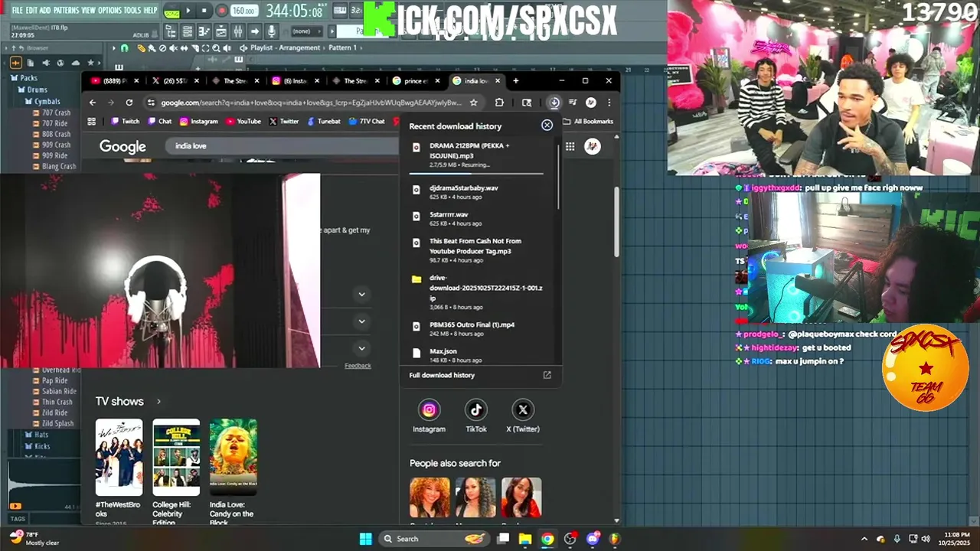The height and width of the screenshot is (551, 980).
Task: Open Chrome extensions puzzle icon
Action: click(x=499, y=103)
